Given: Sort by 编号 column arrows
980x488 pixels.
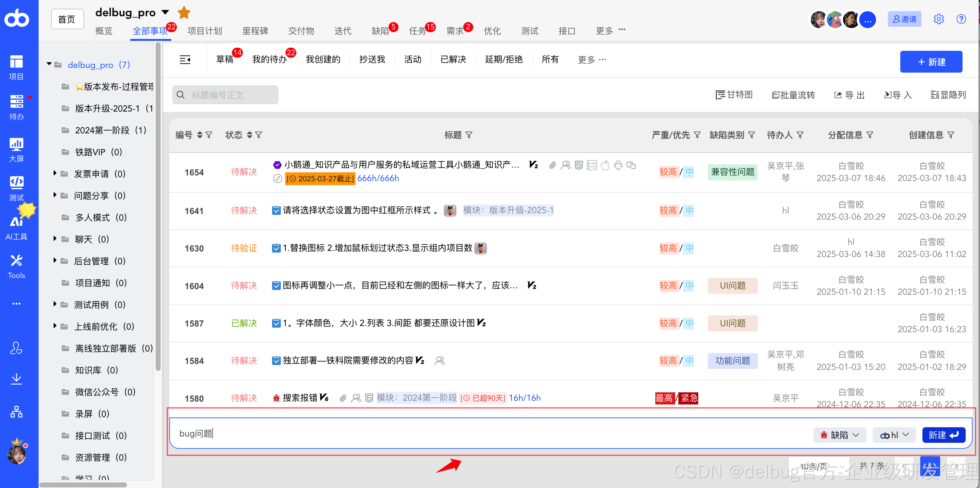Looking at the screenshot, I should [x=200, y=135].
